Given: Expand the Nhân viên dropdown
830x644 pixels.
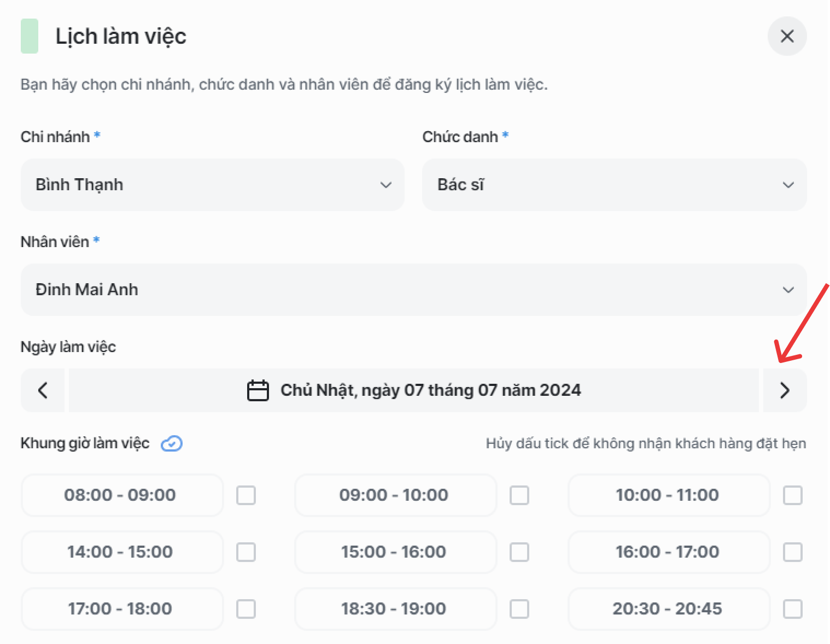Looking at the screenshot, I should pyautogui.click(x=413, y=290).
